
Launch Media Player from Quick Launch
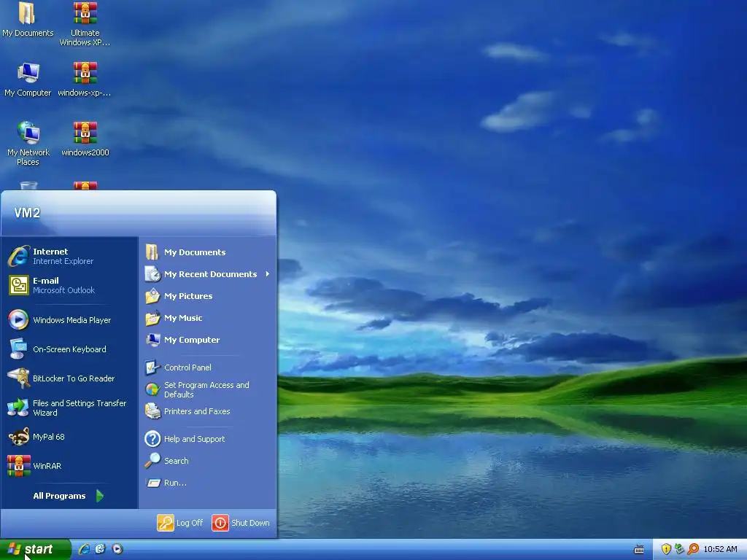tap(117, 549)
